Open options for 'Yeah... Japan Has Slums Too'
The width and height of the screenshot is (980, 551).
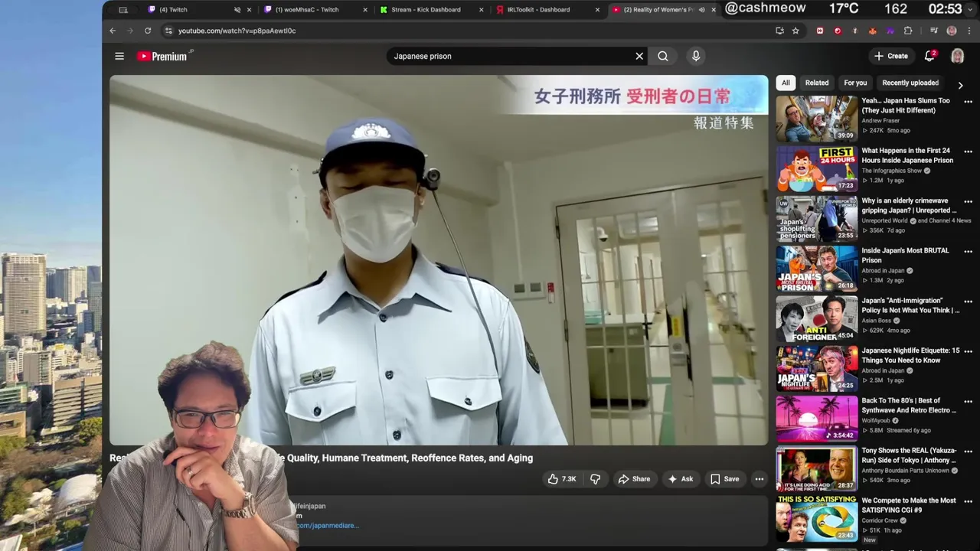coord(968,101)
